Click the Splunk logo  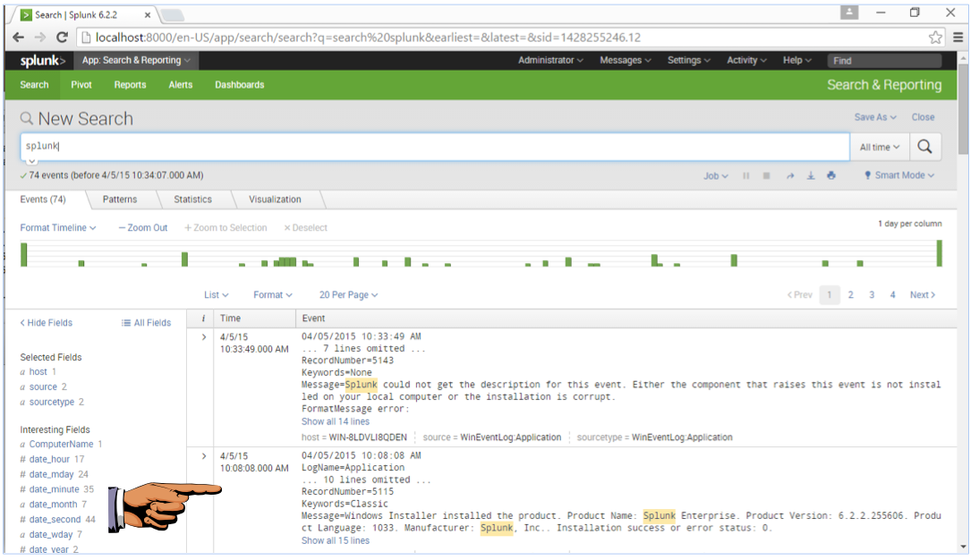(x=42, y=61)
